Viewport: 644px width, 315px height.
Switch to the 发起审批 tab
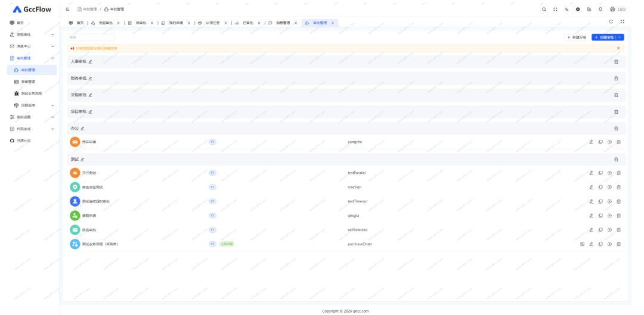[x=106, y=23]
